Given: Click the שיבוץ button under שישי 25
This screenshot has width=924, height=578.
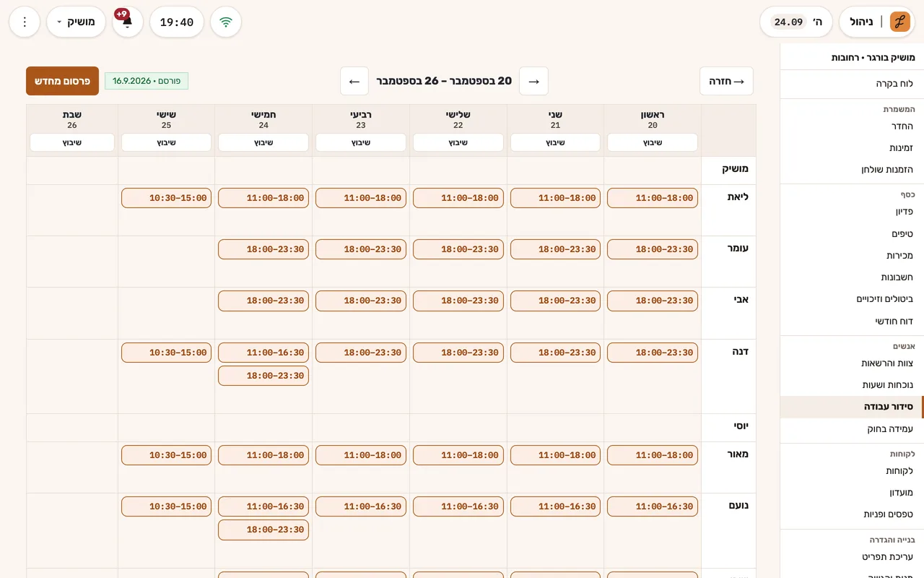Looking at the screenshot, I should tap(166, 142).
